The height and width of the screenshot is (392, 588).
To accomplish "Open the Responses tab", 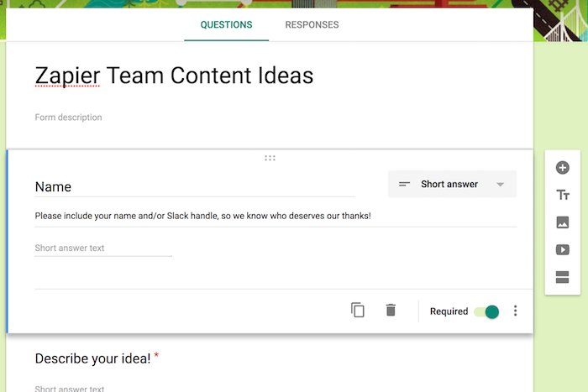I will (312, 24).
